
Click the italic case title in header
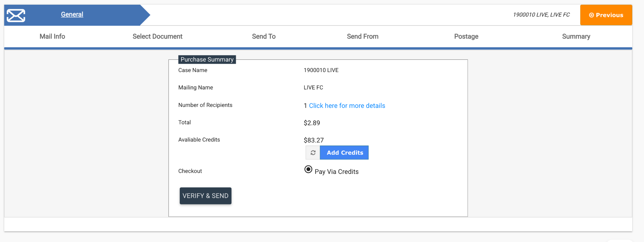tap(541, 15)
